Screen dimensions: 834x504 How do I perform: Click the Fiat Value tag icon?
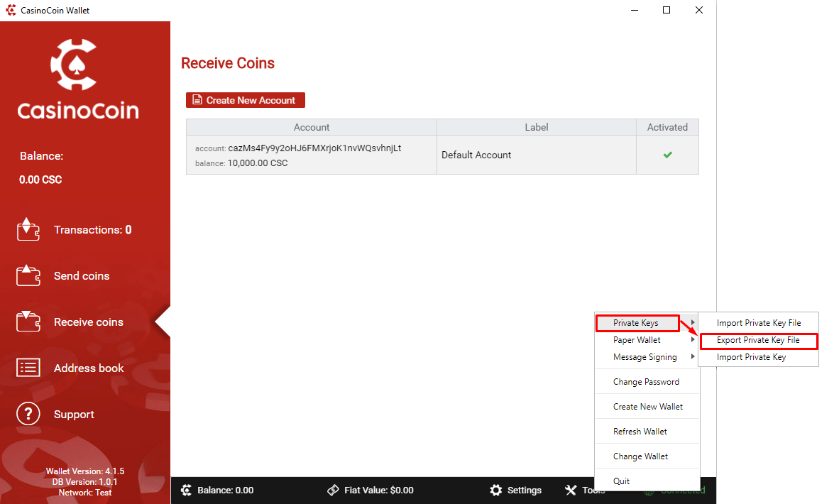click(x=333, y=491)
